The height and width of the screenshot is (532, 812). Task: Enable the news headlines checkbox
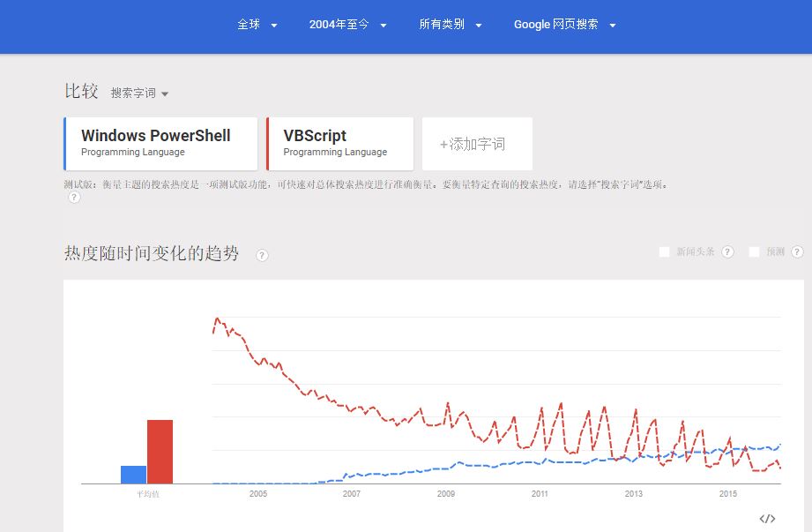664,251
